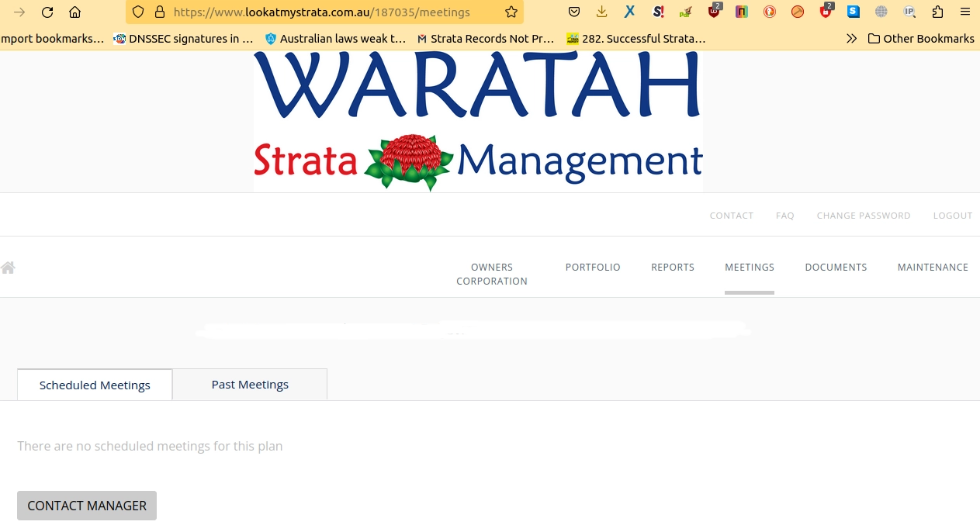Open the orange circle extension

click(x=798, y=12)
